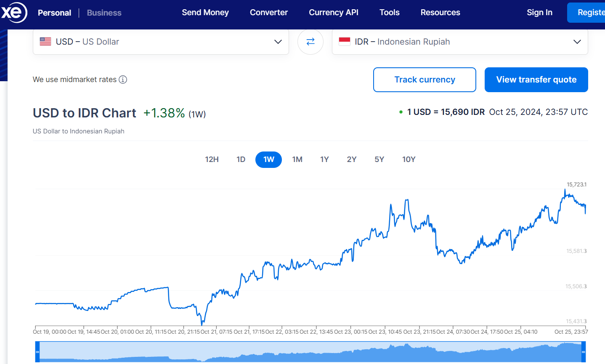The width and height of the screenshot is (605, 364).
Task: Click the Indonesian flag icon
Action: 345,42
